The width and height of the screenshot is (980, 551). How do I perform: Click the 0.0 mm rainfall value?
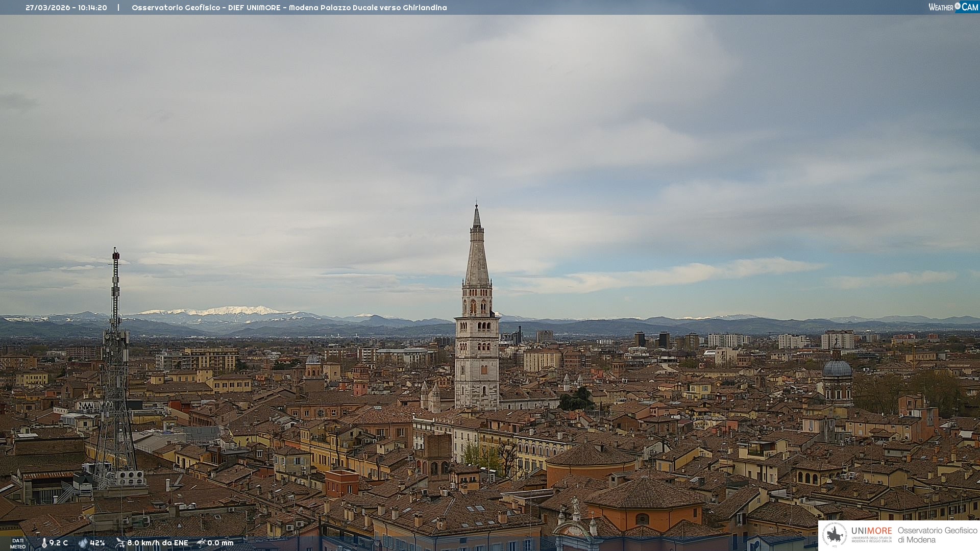pyautogui.click(x=220, y=543)
